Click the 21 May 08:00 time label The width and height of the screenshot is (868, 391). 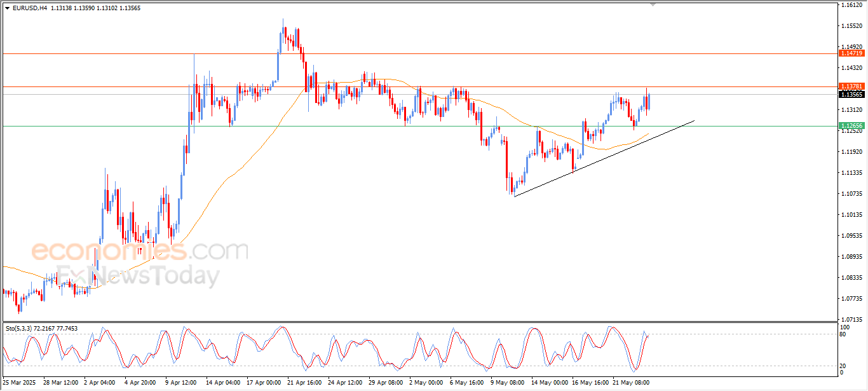[x=631, y=383]
